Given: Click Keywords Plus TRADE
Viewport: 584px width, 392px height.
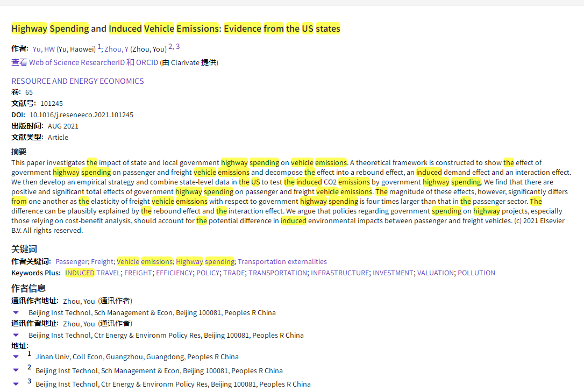Looking at the screenshot, I should click(x=233, y=273).
